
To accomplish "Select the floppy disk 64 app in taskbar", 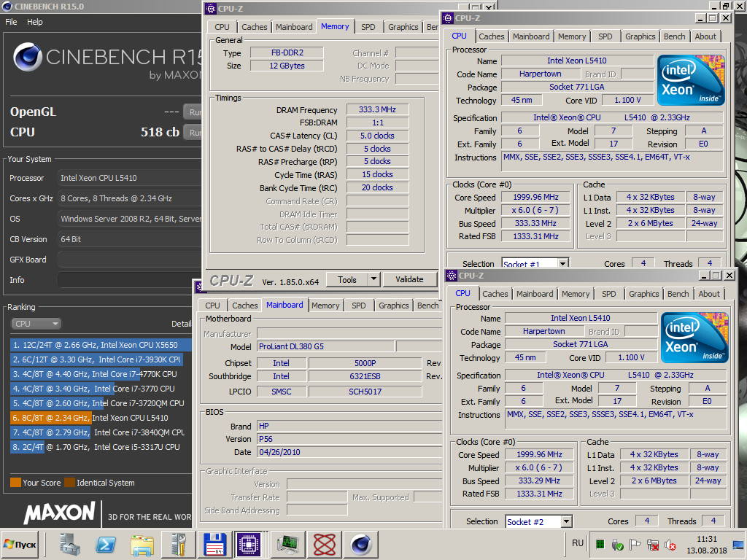I will click(x=214, y=544).
